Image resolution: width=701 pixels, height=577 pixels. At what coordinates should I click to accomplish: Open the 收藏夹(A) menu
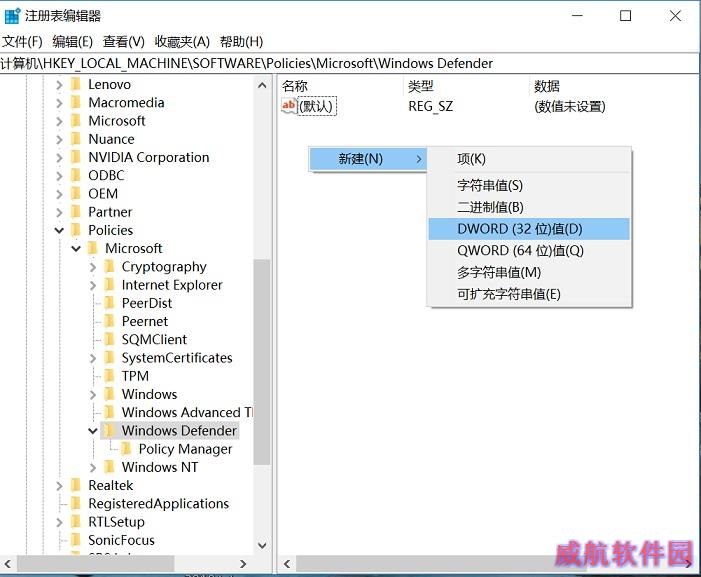182,42
